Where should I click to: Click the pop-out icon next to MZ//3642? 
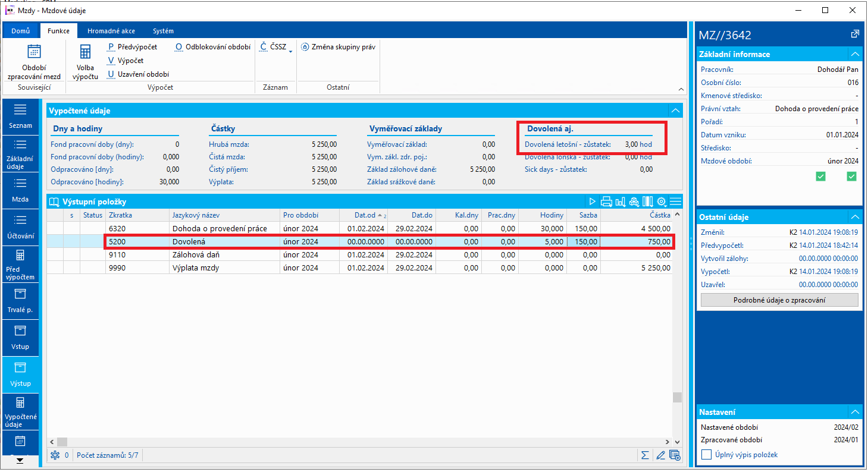(855, 34)
